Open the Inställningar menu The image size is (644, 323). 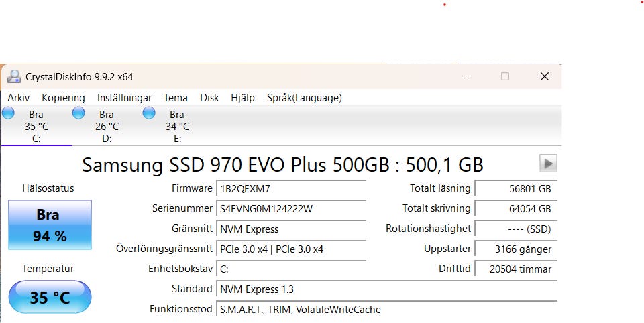tap(125, 98)
